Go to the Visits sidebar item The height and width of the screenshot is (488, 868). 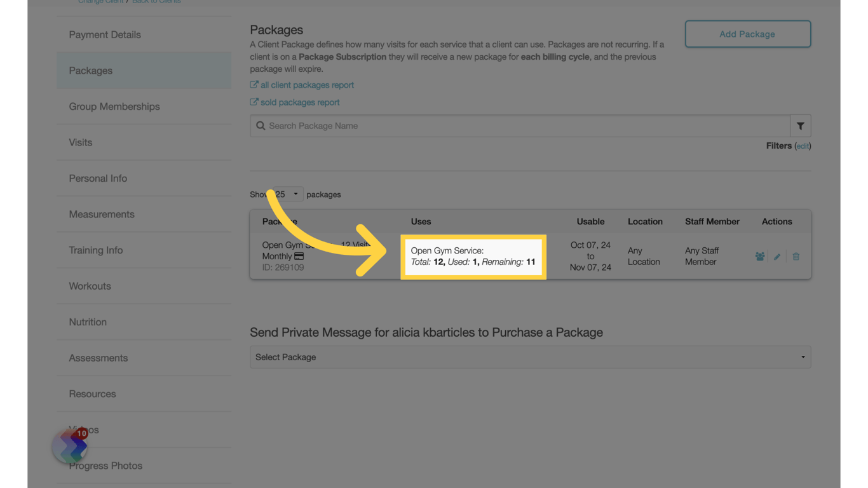tap(81, 142)
